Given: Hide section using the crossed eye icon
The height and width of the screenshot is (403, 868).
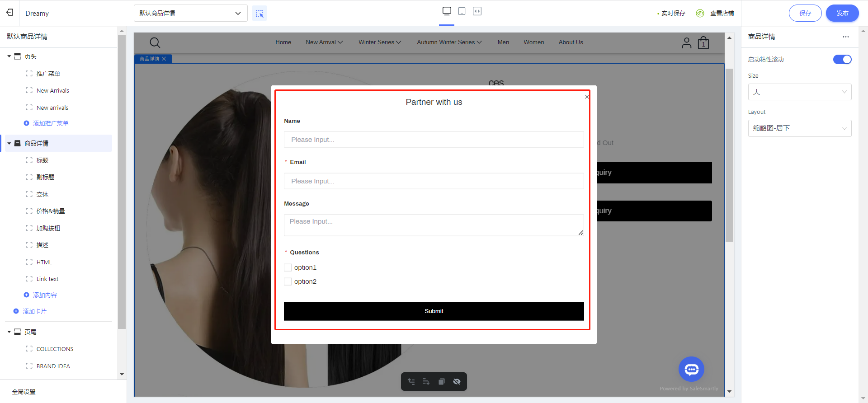Looking at the screenshot, I should (x=457, y=382).
